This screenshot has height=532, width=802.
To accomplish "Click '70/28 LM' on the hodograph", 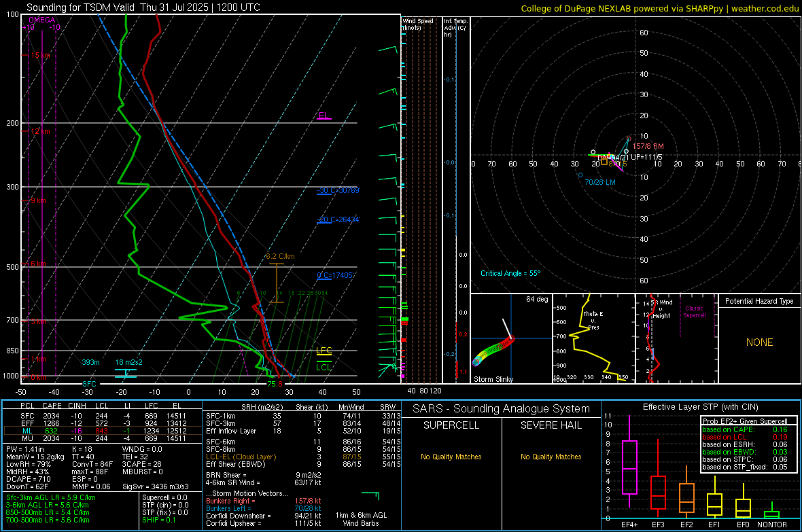I will point(600,182).
